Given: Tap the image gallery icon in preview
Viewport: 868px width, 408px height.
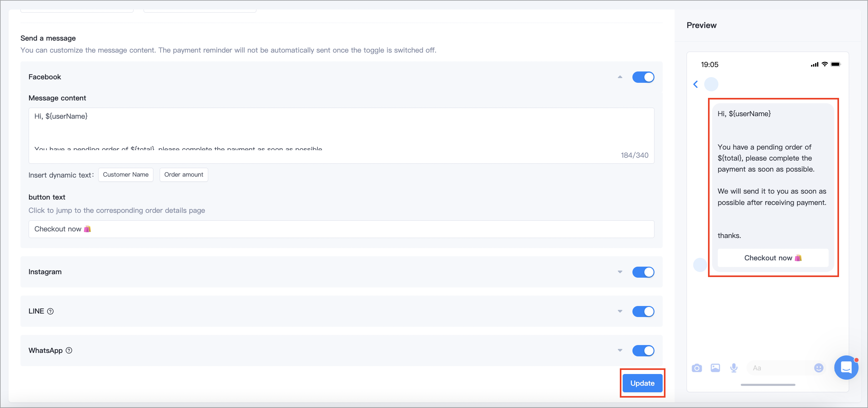Looking at the screenshot, I should [x=715, y=368].
